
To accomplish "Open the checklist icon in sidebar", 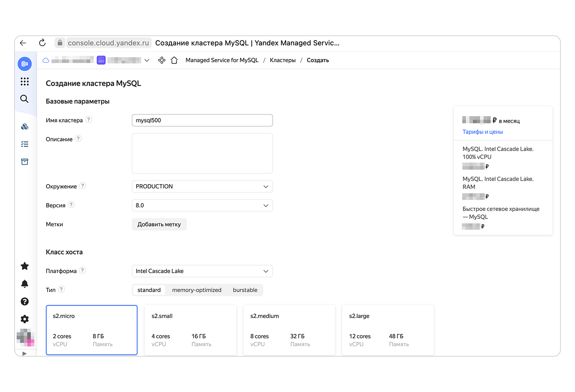I will pyautogui.click(x=25, y=144).
